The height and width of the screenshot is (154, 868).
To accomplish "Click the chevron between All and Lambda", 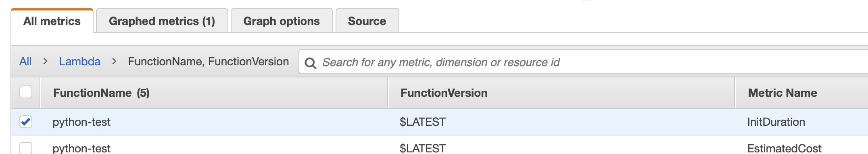I will 45,61.
